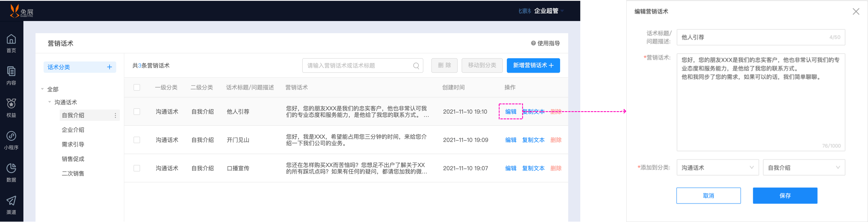Add a category with the plus icon
The image size is (868, 222).
coord(110,67)
